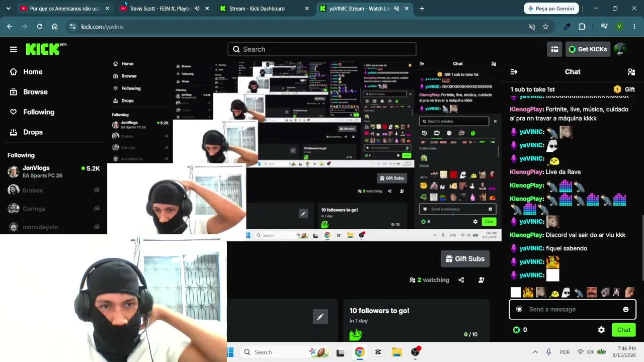
Task: Click the Get KICKs button
Action: [588, 49]
